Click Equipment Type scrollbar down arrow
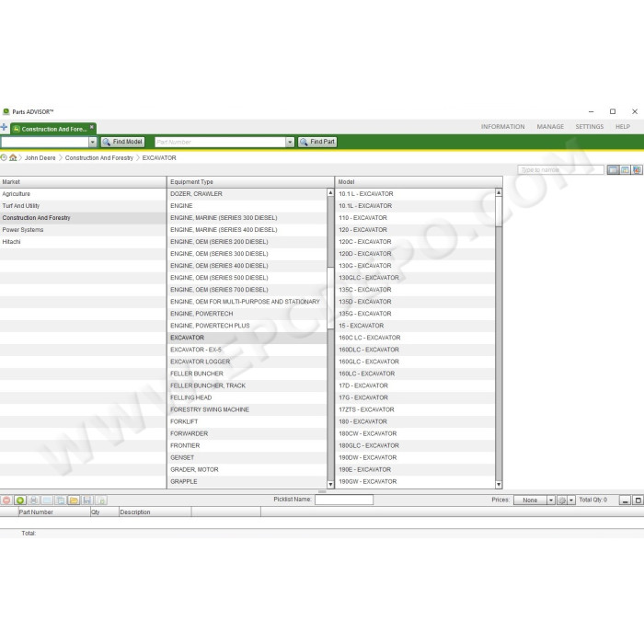The image size is (644, 644). tap(330, 484)
